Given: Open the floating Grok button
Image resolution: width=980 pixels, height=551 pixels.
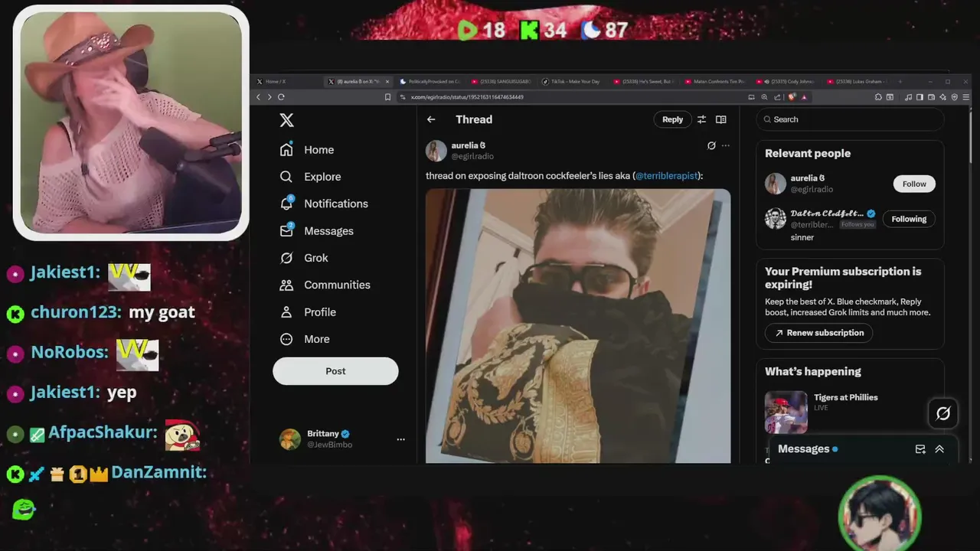Looking at the screenshot, I should tap(943, 413).
